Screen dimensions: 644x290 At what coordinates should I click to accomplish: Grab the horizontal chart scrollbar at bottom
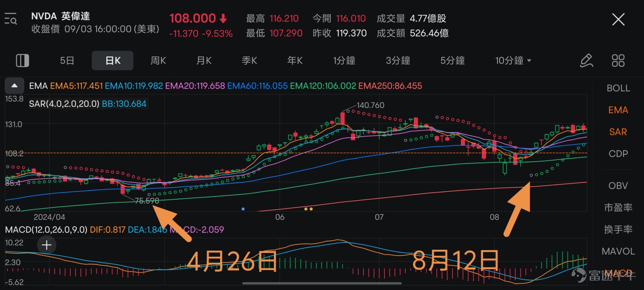tap(322, 284)
